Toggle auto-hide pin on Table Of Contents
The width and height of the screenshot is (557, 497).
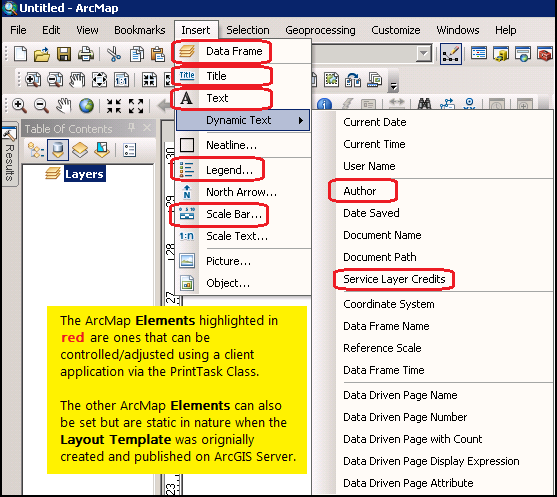pyautogui.click(x=131, y=128)
